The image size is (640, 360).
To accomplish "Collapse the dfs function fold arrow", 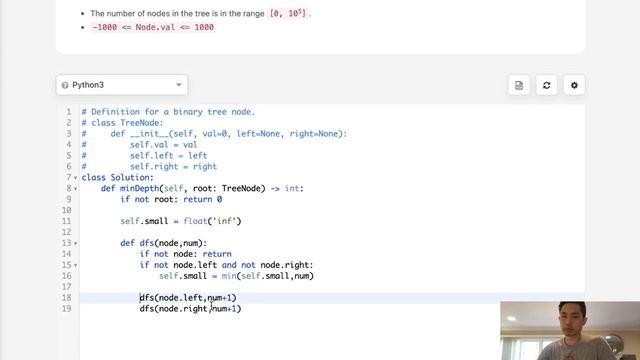I will [76, 244].
